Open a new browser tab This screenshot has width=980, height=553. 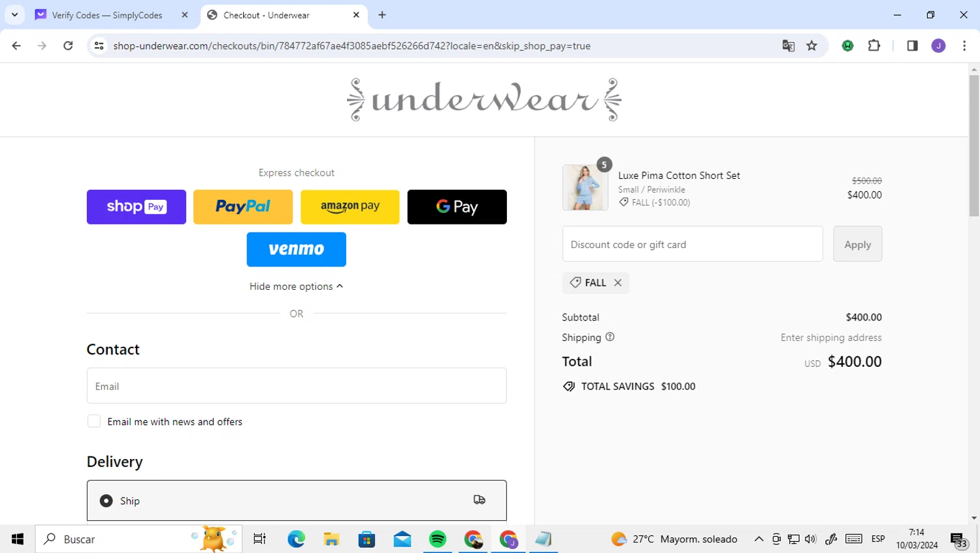(382, 15)
